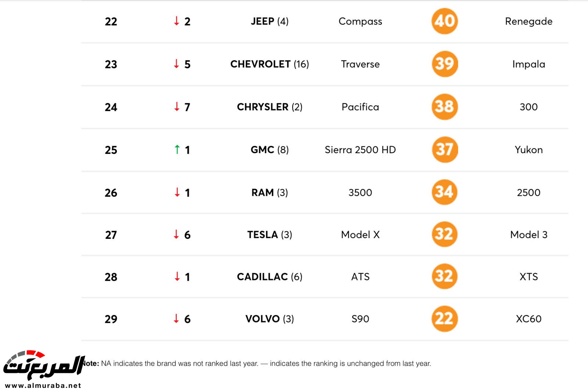Click rank number 29 in the table
Image resolution: width=588 pixels, height=392 pixels.
click(111, 319)
